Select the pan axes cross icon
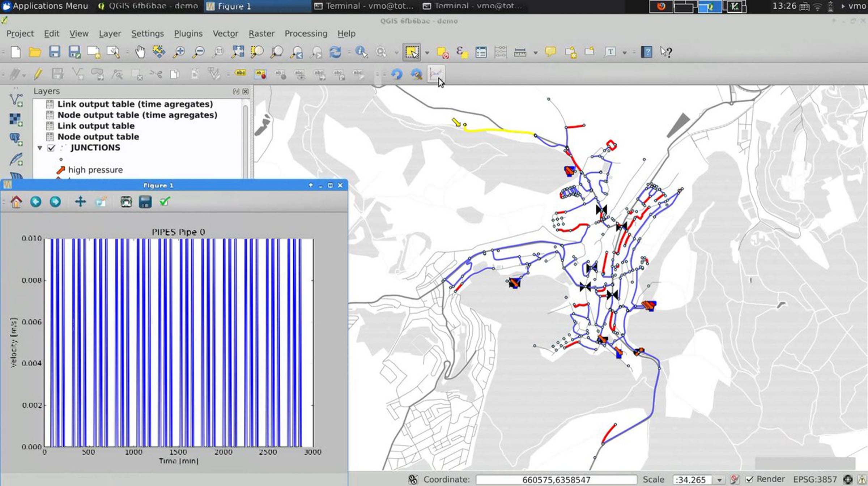This screenshot has width=868, height=486. tap(80, 202)
